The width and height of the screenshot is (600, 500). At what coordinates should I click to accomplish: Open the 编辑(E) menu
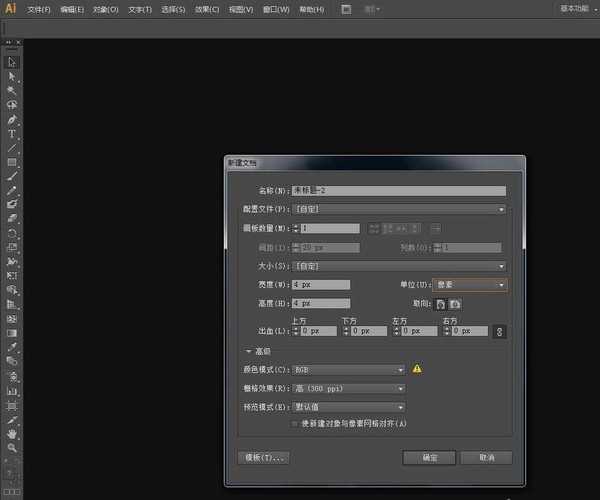coord(72,10)
